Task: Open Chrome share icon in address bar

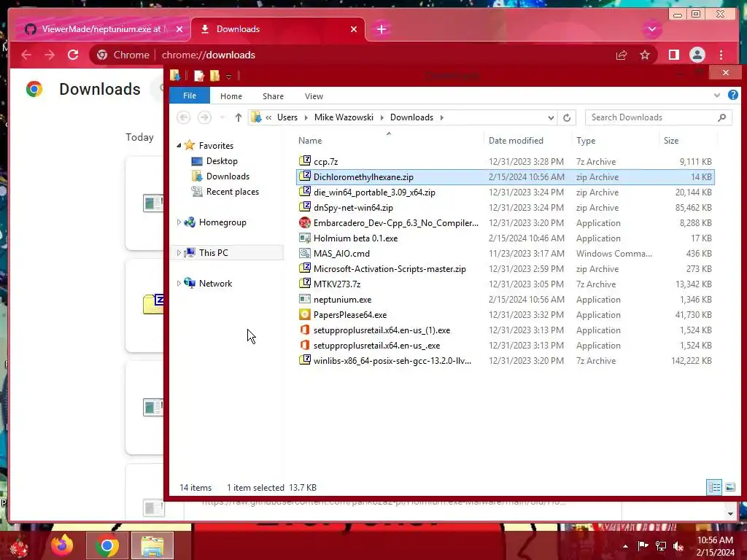Action: (x=622, y=55)
